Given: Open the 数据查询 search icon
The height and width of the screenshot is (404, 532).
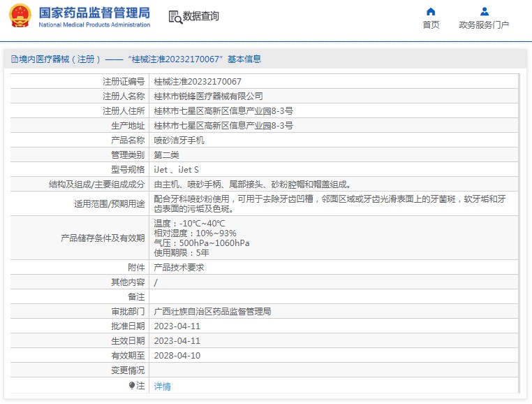Looking at the screenshot, I should tap(175, 17).
